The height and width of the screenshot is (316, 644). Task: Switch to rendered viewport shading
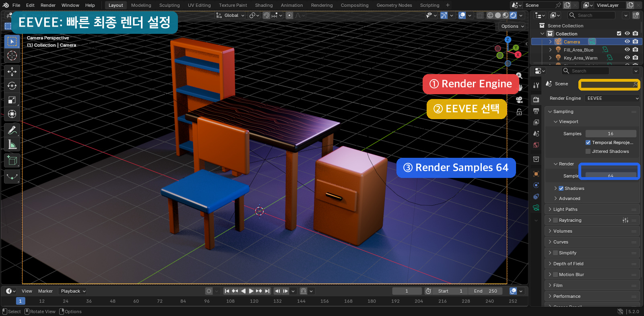[x=513, y=15]
